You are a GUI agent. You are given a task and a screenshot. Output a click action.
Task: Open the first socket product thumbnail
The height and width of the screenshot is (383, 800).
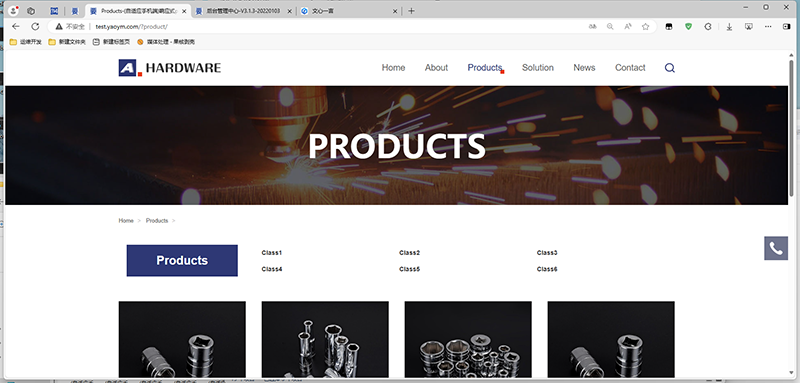(182, 339)
